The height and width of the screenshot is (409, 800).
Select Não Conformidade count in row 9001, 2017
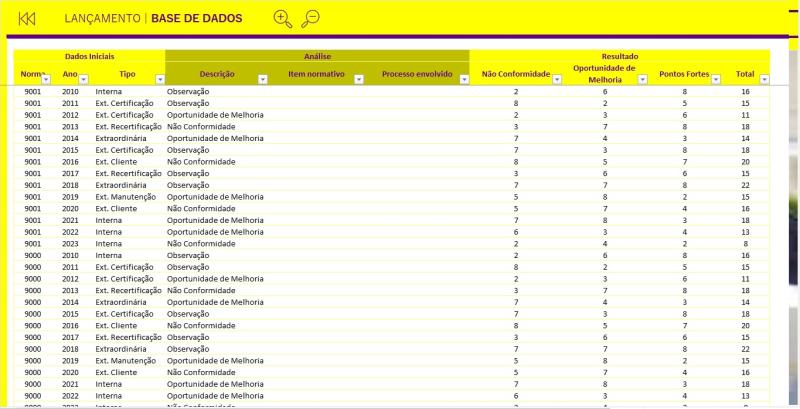(516, 173)
